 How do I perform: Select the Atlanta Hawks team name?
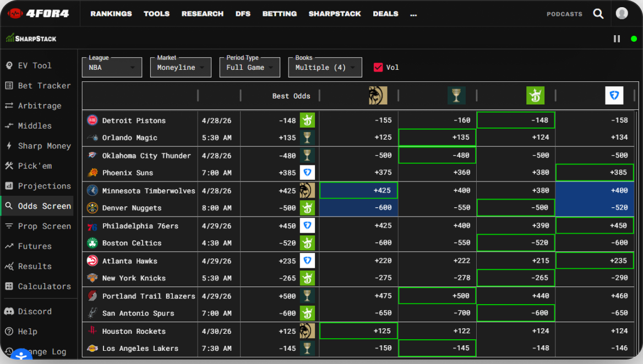pos(129,261)
